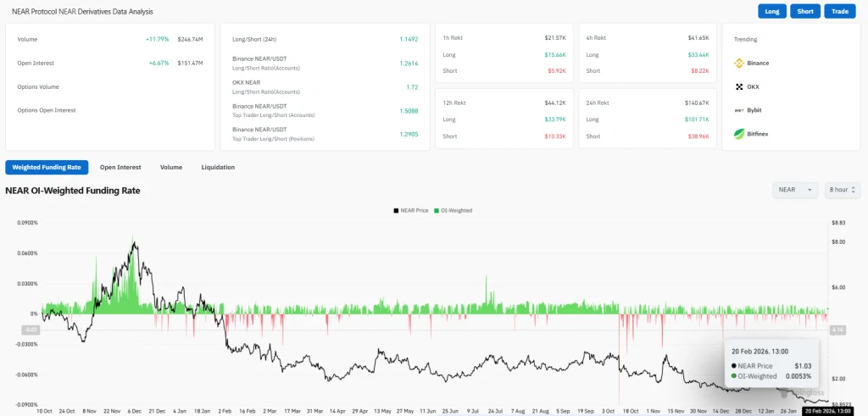Click the Options Volume label
Screen dimensions: 868x416
pos(38,87)
